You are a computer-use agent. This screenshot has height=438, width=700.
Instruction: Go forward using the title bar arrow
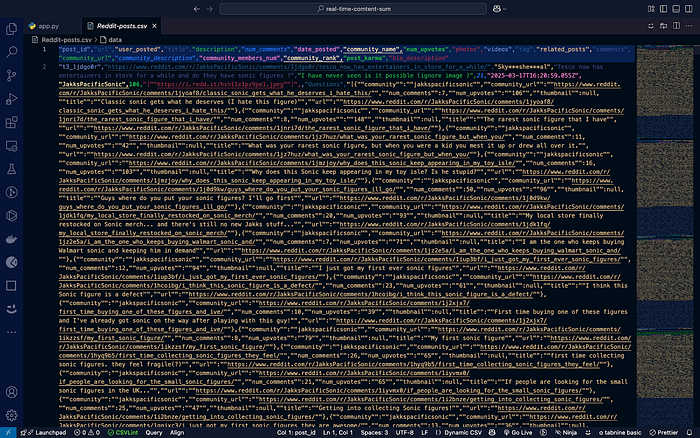(x=209, y=8)
